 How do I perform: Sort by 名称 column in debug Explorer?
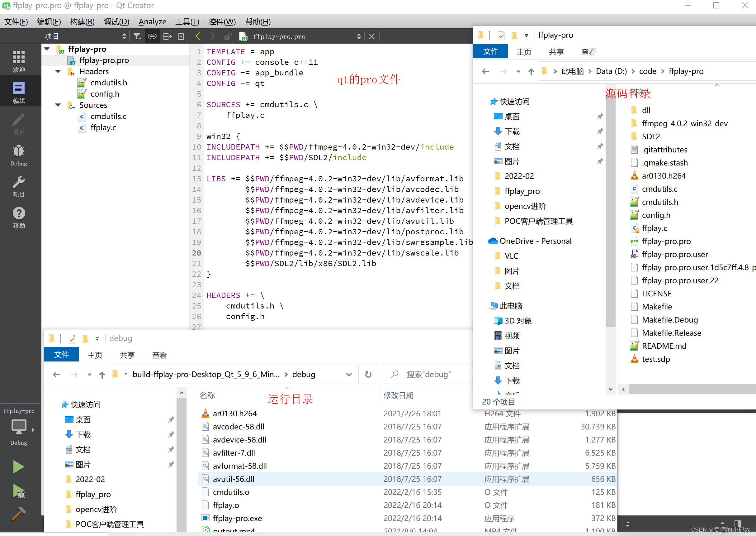click(207, 395)
